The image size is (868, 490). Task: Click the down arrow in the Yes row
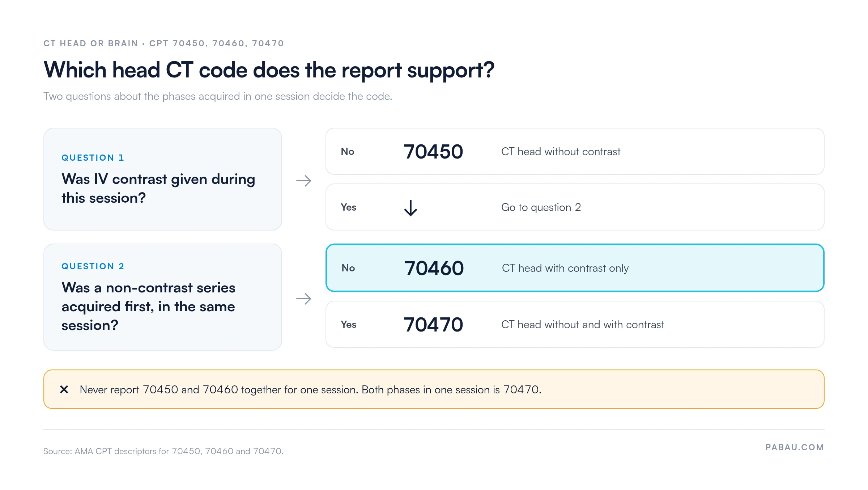coord(410,208)
